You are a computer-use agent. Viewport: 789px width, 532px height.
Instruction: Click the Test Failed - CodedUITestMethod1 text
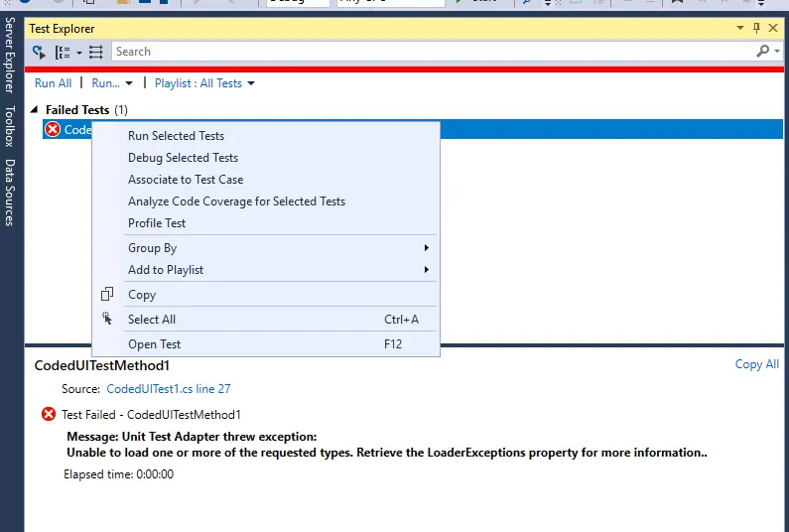coord(151,415)
